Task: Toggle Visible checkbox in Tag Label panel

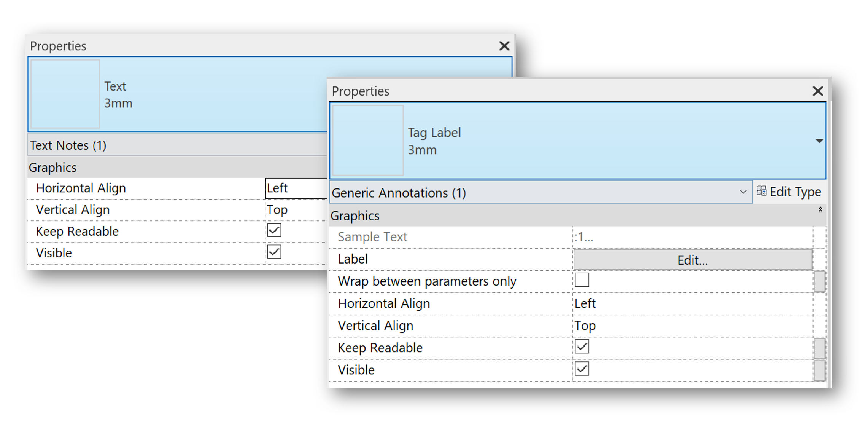Action: 582,369
